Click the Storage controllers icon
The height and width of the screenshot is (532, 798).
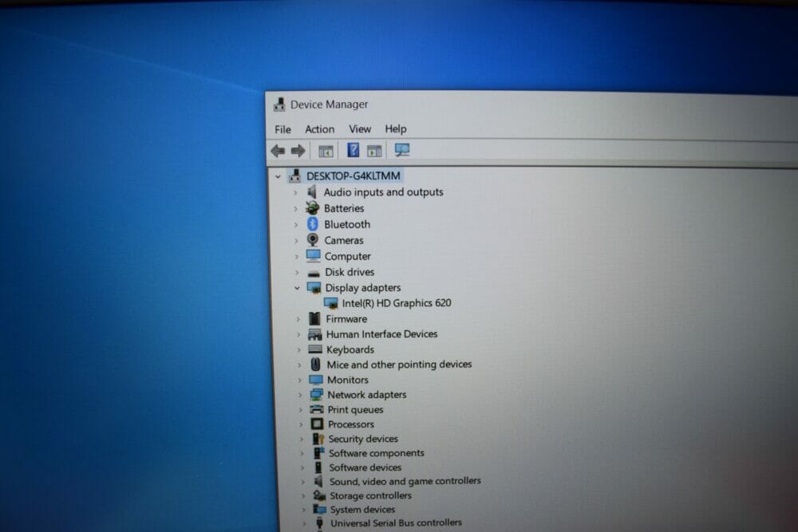(319, 495)
